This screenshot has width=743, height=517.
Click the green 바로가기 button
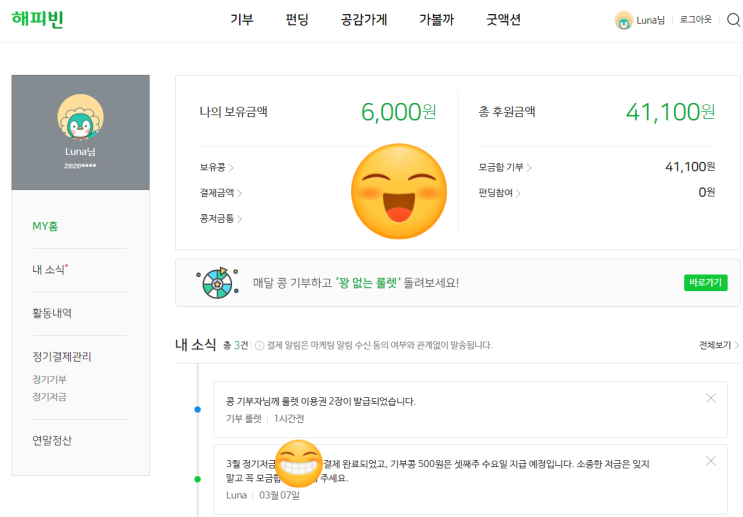[706, 283]
